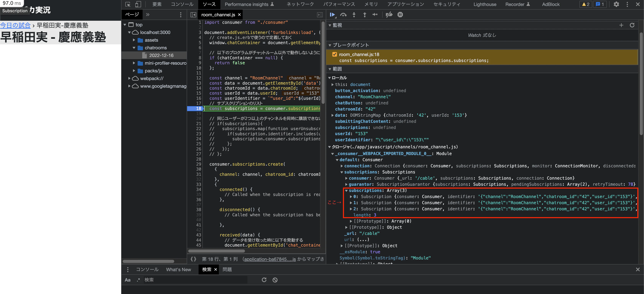Screen dimensions: 644x294
Task: Toggle the debugger sidebar icon beside file tab
Action: [320, 15]
